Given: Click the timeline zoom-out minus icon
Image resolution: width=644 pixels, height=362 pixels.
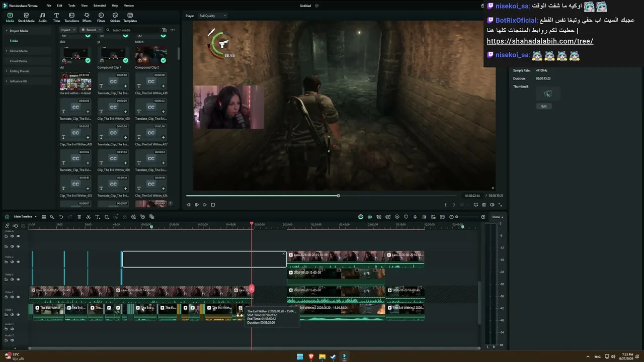Looking at the screenshot, I should point(451,217).
